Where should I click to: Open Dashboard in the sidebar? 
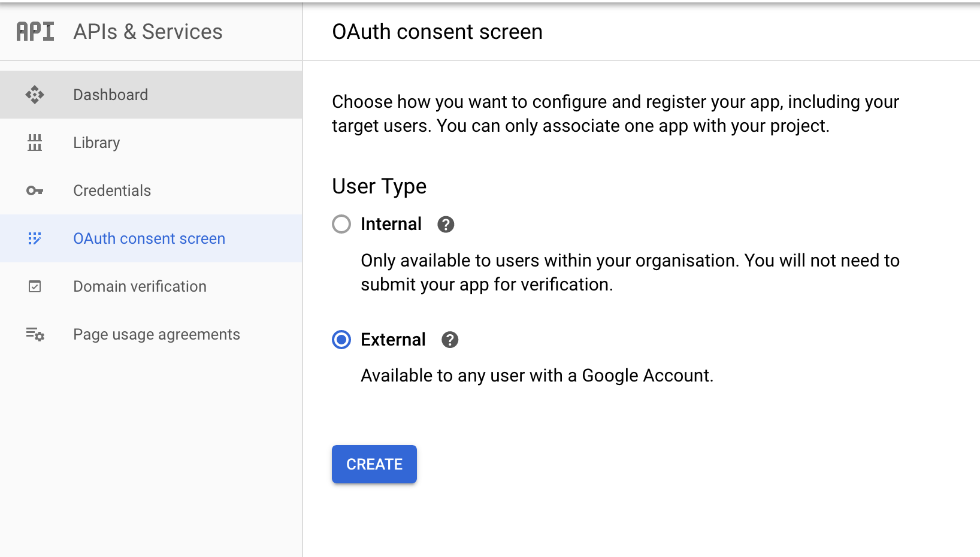click(110, 95)
